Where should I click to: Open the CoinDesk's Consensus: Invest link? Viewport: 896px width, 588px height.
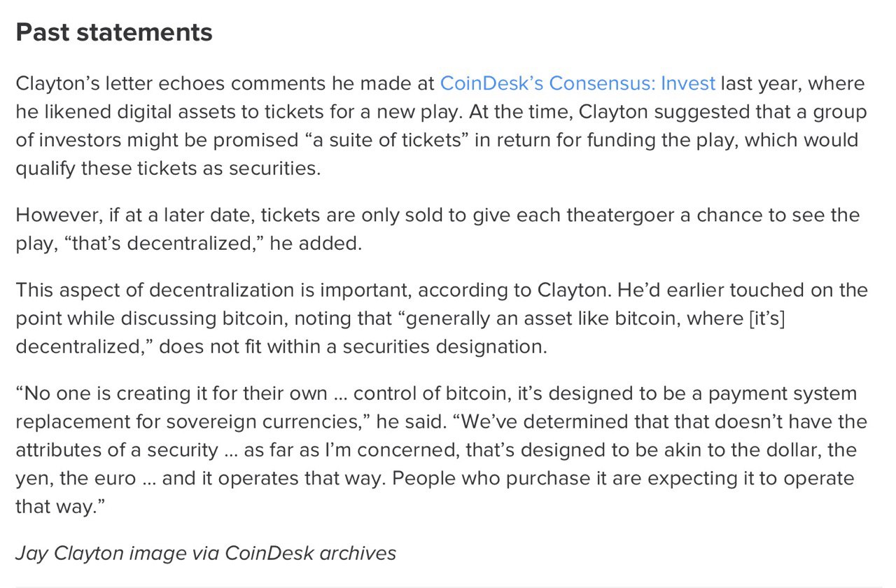coord(577,84)
